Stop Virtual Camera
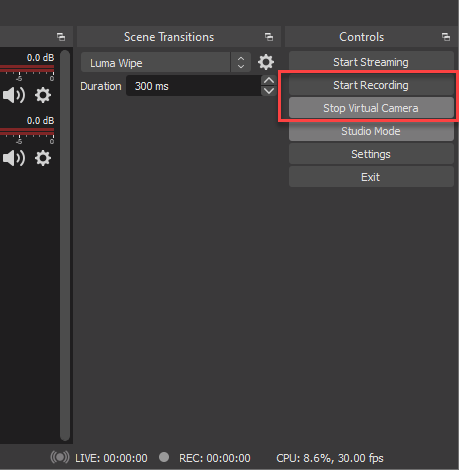 pos(371,108)
